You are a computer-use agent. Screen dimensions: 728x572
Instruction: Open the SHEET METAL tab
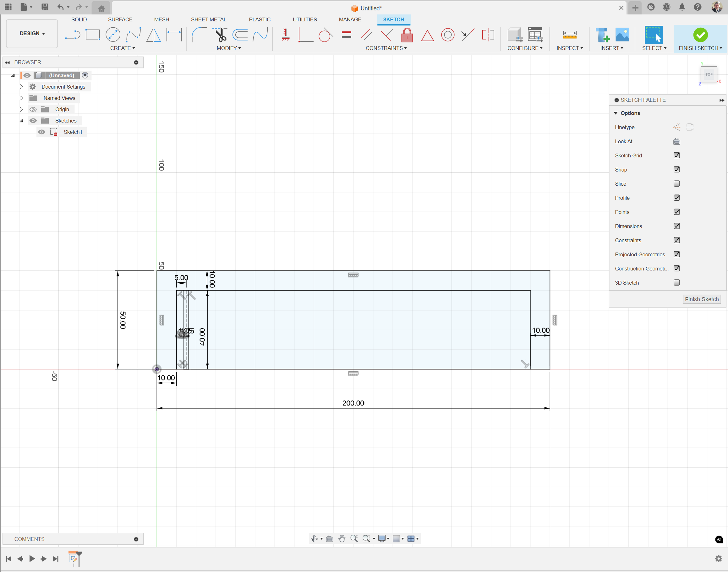(209, 19)
